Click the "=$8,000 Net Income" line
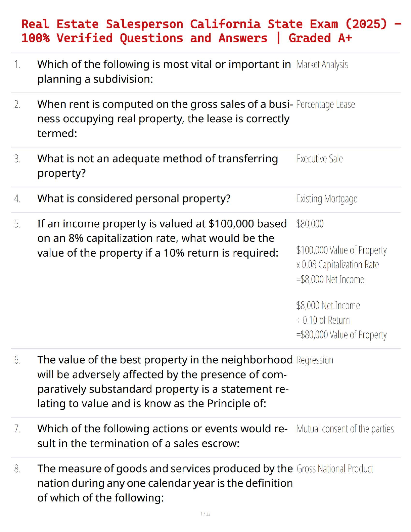The width and height of the screenshot is (411, 532). pos(330,279)
